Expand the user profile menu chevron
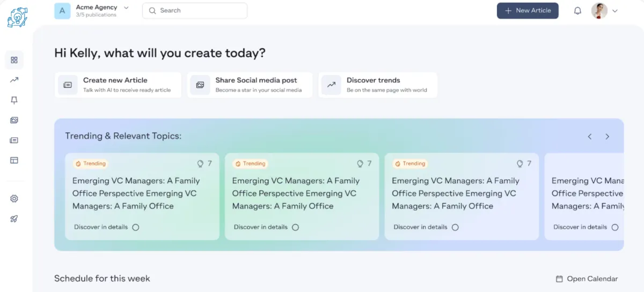The image size is (644, 292). coord(615,11)
